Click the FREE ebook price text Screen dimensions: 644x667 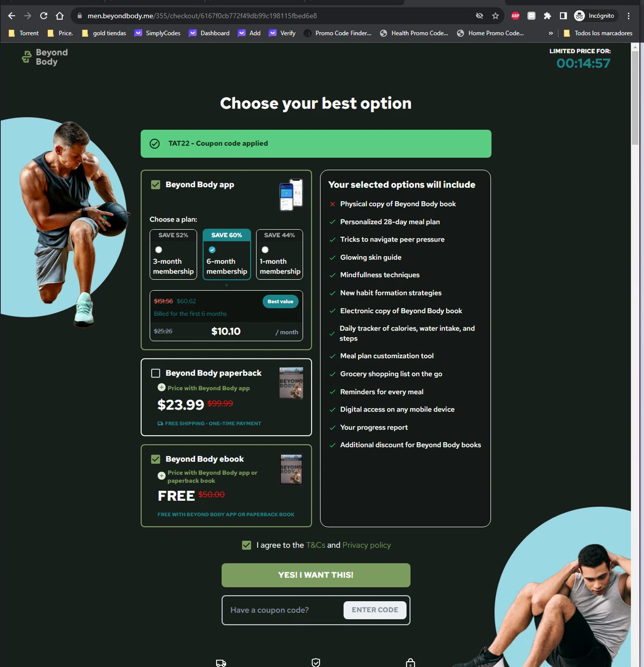(176, 496)
